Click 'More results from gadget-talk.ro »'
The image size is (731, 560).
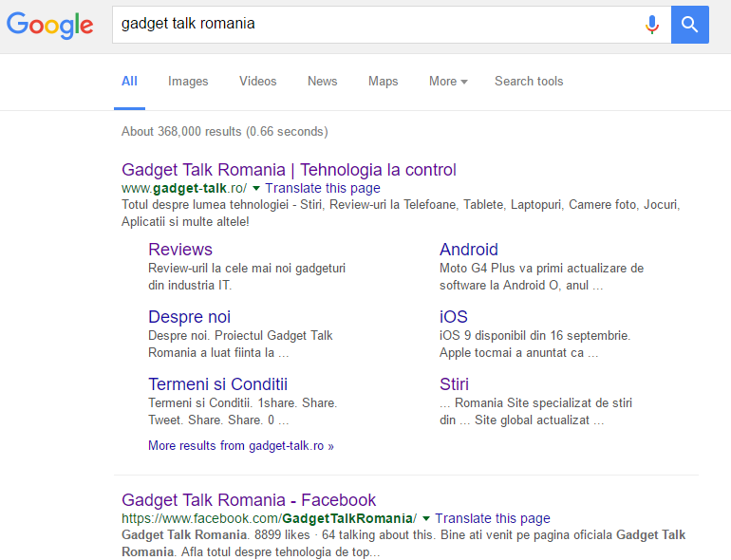pyautogui.click(x=241, y=446)
